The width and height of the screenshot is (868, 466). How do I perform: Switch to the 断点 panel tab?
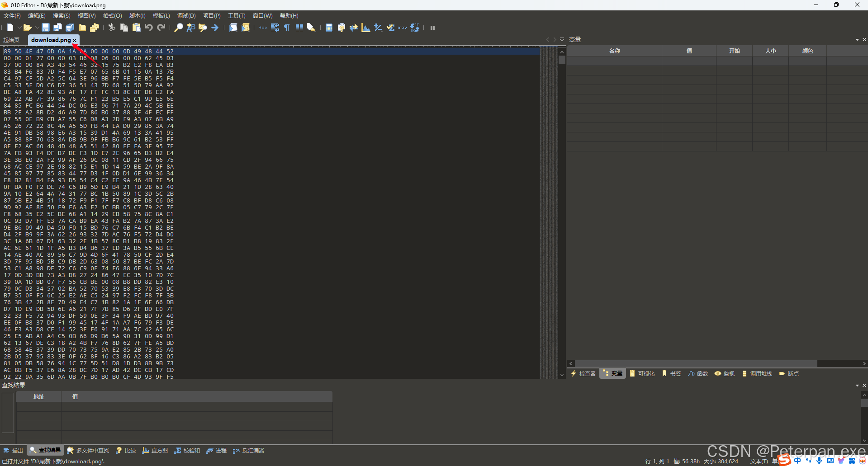[789, 374]
